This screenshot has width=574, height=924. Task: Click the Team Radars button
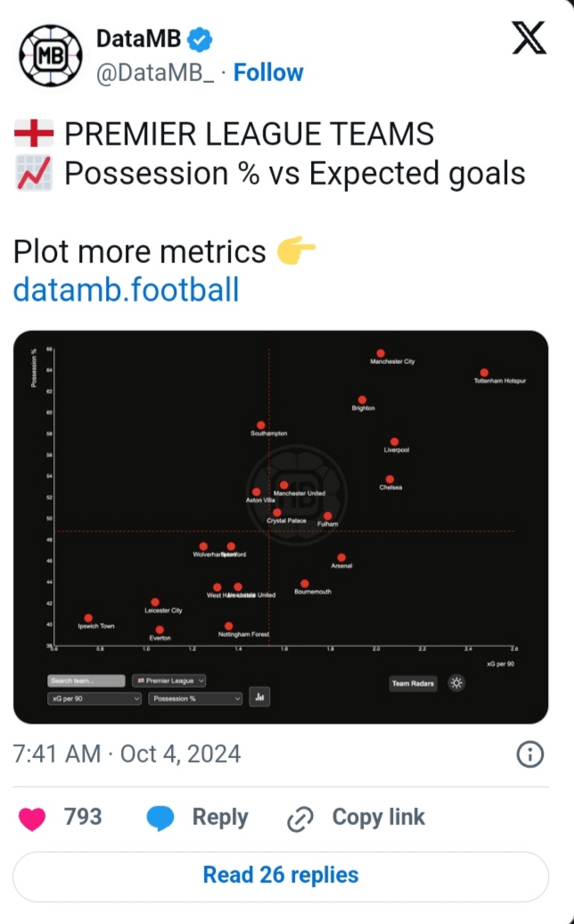point(414,684)
